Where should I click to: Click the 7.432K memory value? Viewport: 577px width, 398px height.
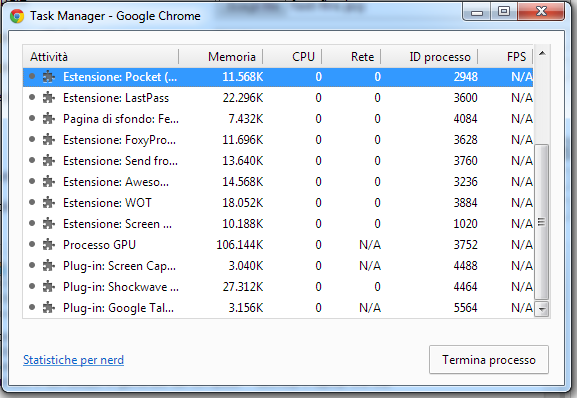click(245, 119)
